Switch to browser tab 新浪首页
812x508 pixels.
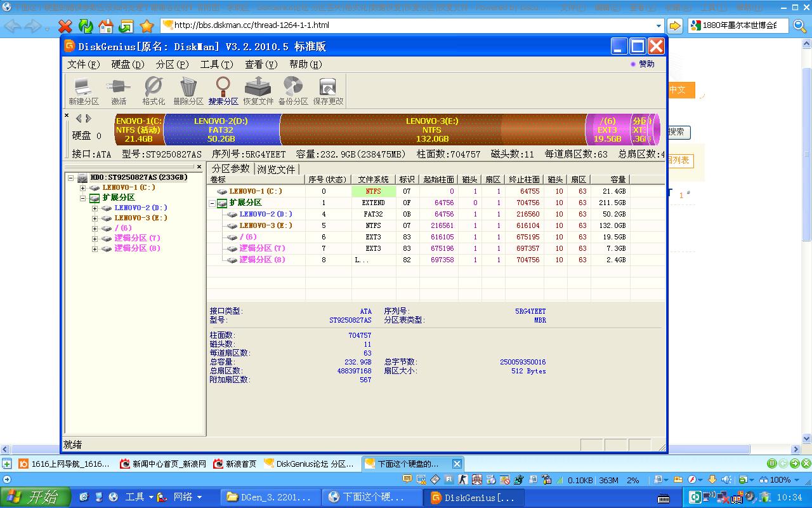click(235, 464)
